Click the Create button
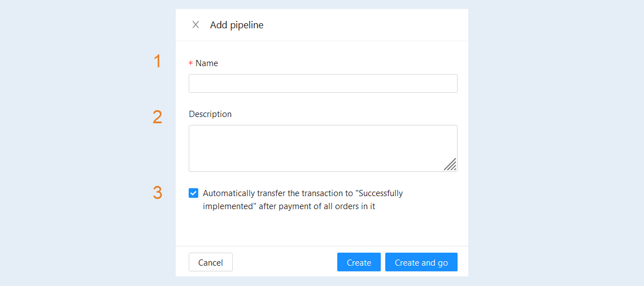The image size is (644, 286). (359, 262)
